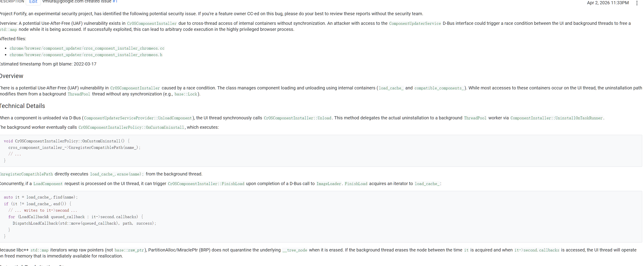Open the three-dot more options menu
The image size is (644, 266).
point(636,3)
